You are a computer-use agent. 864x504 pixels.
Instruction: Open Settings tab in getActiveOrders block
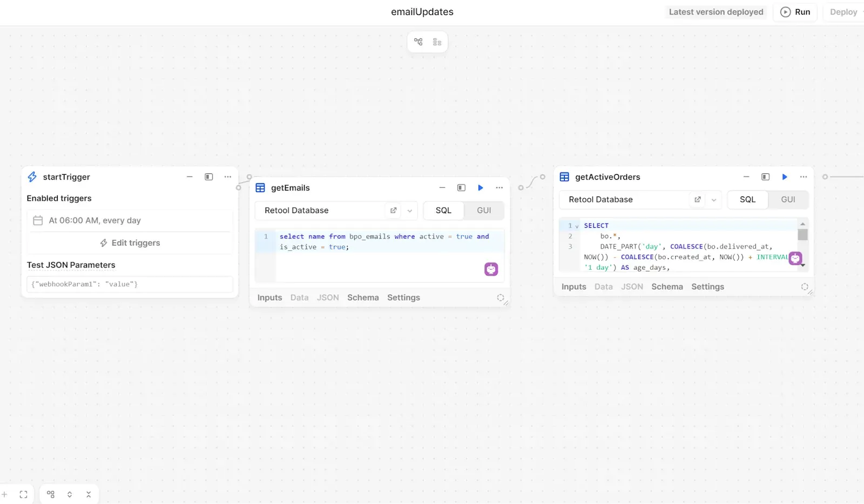click(707, 287)
